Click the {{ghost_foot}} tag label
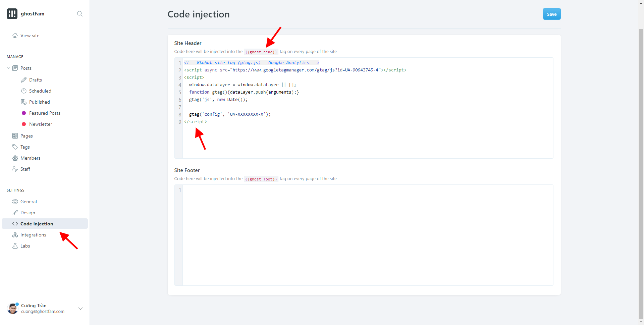 261,179
